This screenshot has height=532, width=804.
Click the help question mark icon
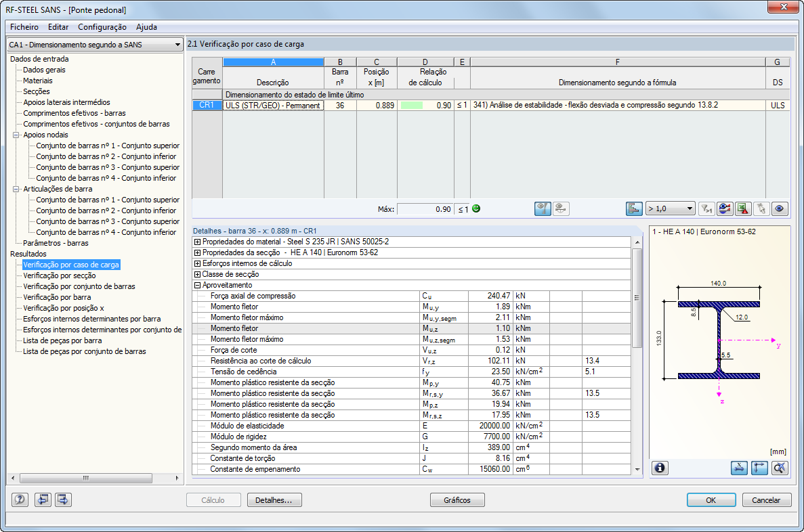pos(20,500)
